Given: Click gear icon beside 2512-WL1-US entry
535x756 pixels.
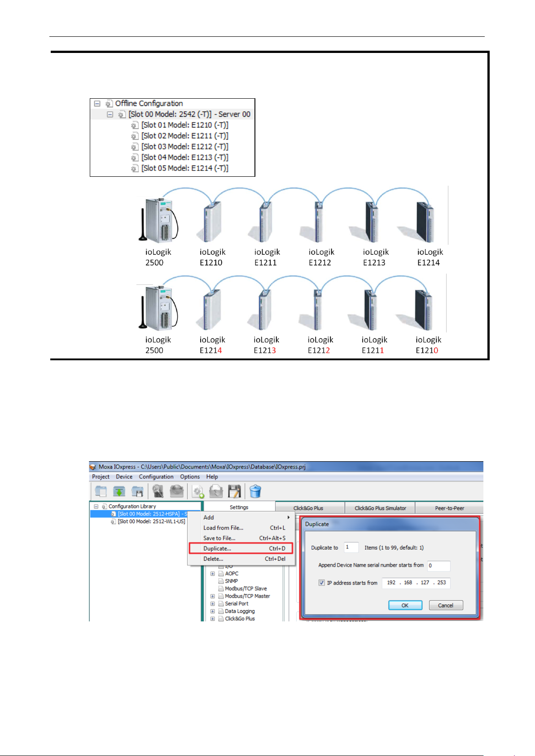Looking at the screenshot, I should click(114, 522).
